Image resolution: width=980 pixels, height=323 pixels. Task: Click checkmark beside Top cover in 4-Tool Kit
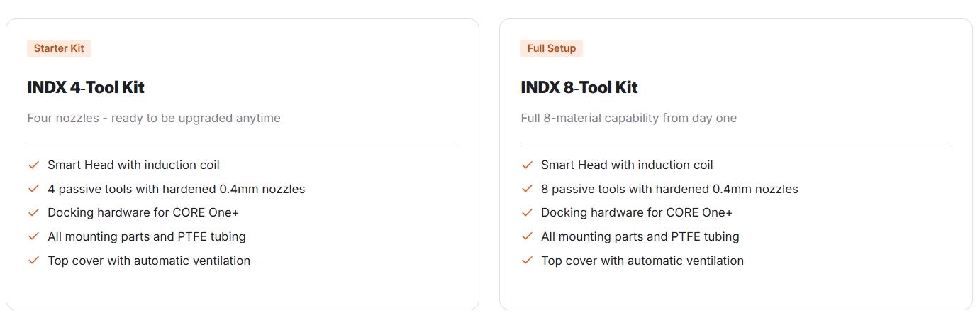click(33, 261)
